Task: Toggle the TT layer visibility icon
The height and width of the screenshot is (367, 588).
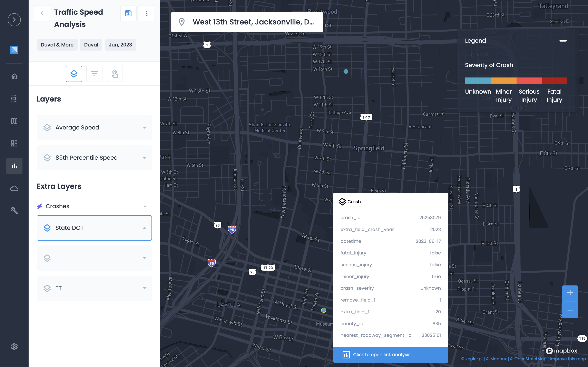Action: point(47,288)
